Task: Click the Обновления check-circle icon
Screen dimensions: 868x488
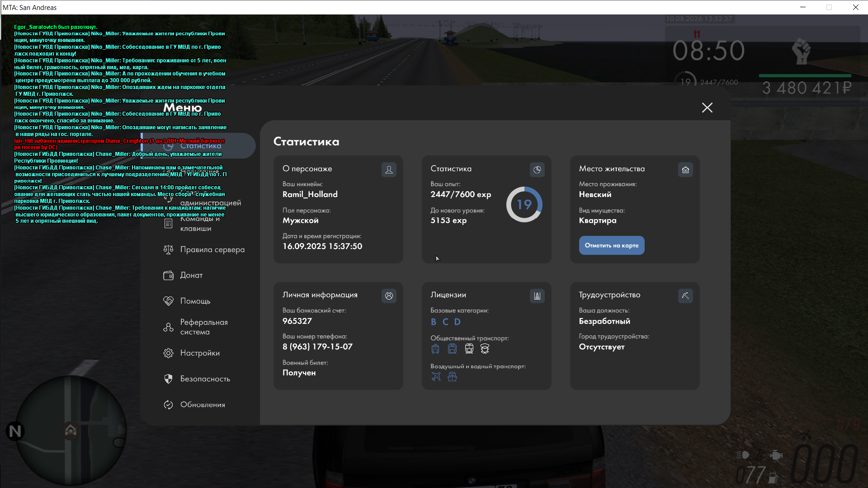Action: [x=168, y=404]
